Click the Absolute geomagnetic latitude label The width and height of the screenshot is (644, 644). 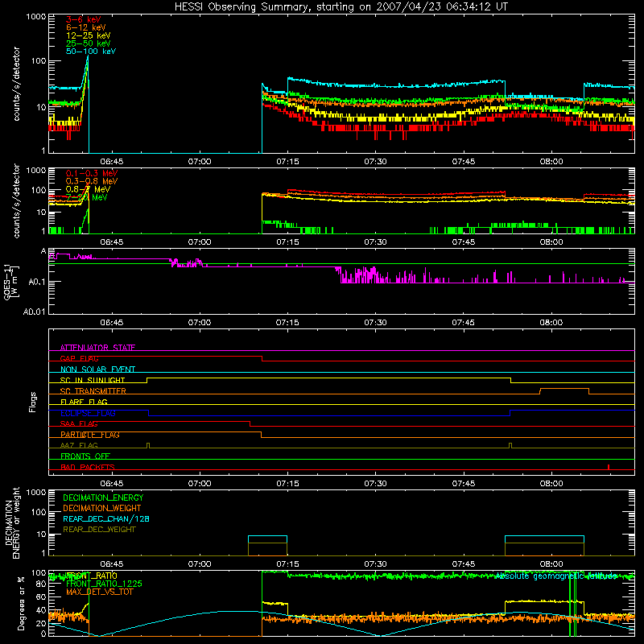point(556,576)
